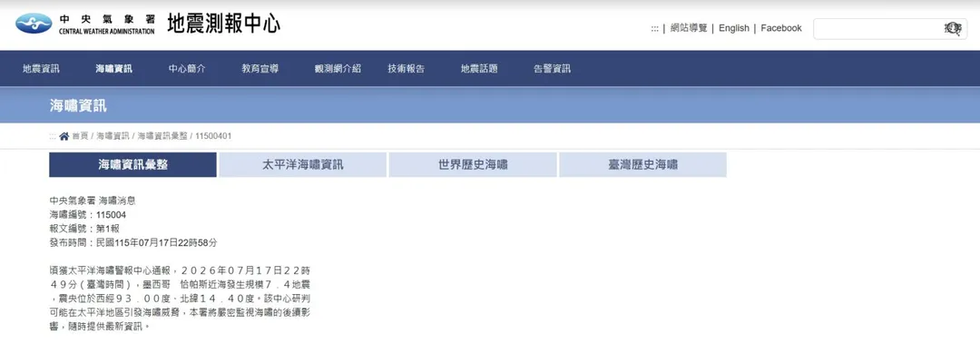Open the 教育宣導 menu
This screenshot has width=980, height=343.
pos(260,69)
